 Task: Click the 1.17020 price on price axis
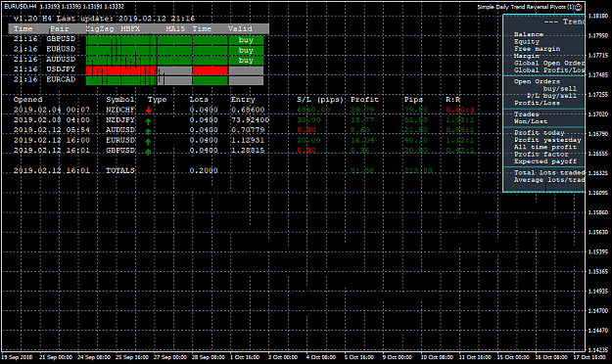pos(598,114)
